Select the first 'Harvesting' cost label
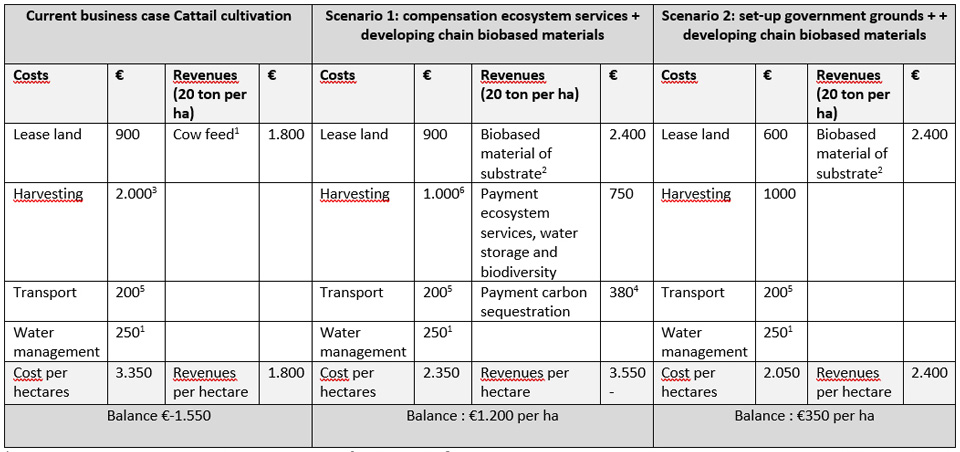This screenshot has width=960, height=452. pyautogui.click(x=48, y=194)
